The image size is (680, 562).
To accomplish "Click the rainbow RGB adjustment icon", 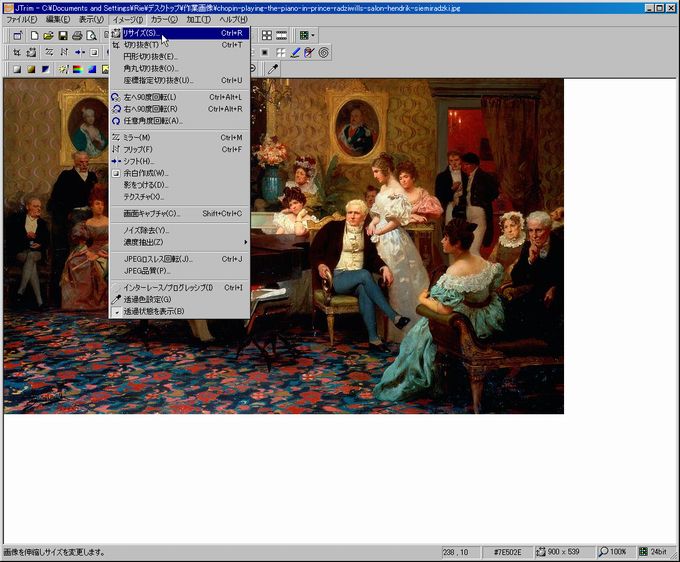I will pyautogui.click(x=78, y=69).
